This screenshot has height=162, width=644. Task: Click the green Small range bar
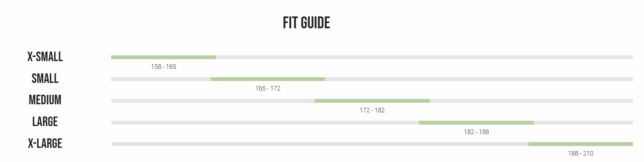point(268,79)
